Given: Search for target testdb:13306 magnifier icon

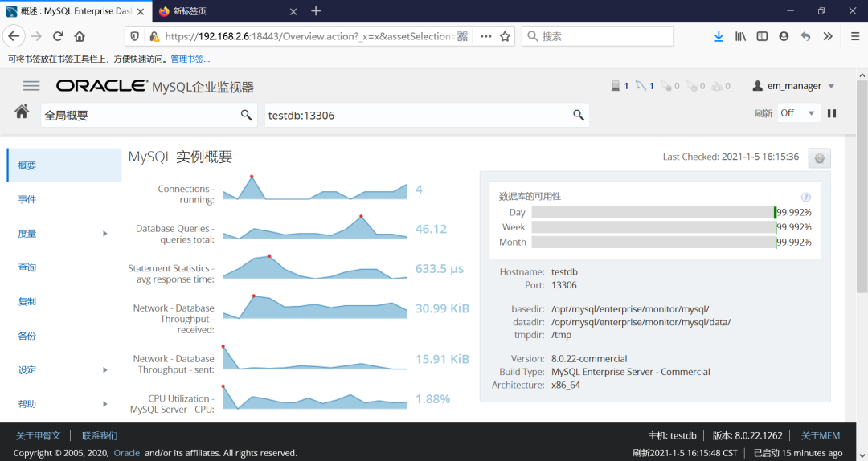Looking at the screenshot, I should [579, 115].
